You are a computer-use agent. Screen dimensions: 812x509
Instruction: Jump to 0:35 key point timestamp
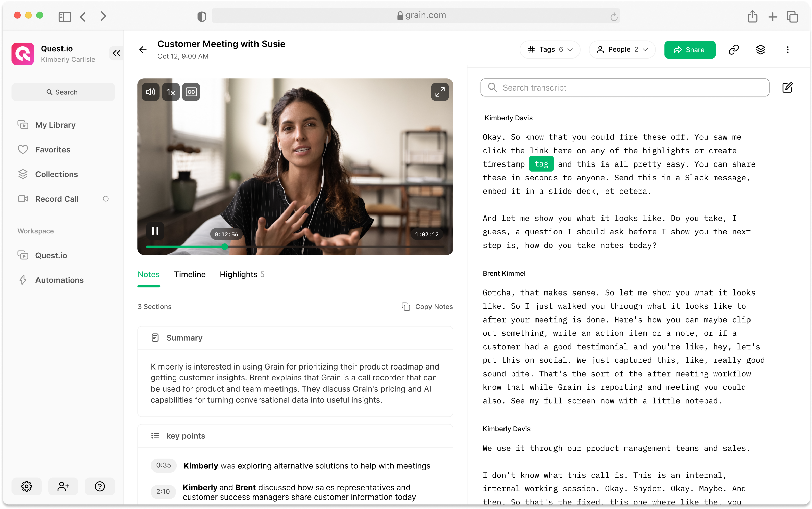164,465
